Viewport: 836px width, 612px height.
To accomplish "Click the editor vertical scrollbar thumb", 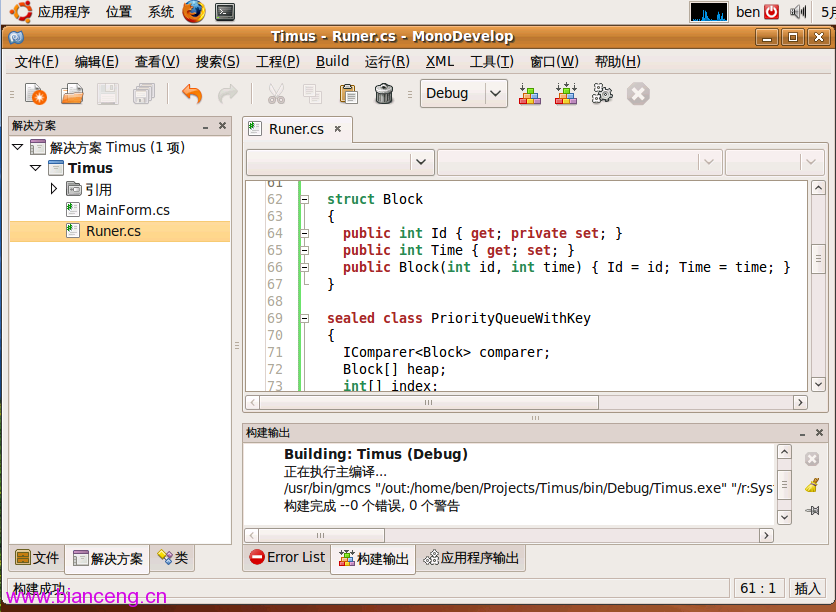I will tap(818, 258).
